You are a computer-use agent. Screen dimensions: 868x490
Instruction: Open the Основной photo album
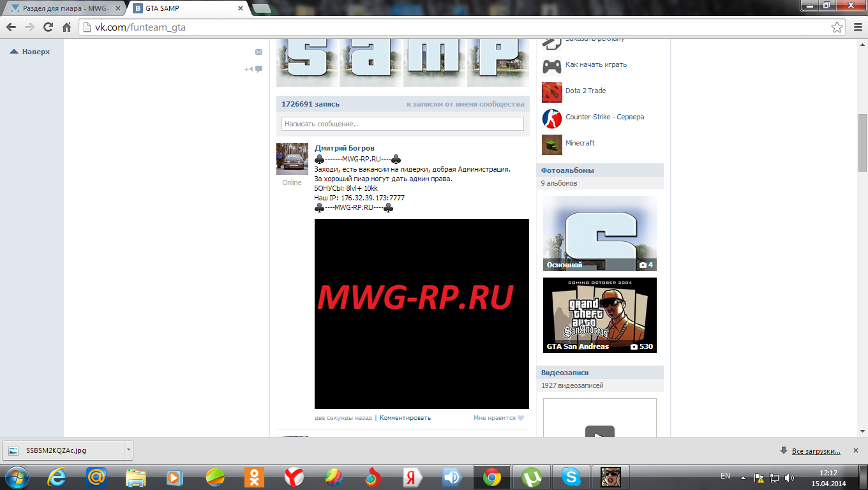coord(600,234)
